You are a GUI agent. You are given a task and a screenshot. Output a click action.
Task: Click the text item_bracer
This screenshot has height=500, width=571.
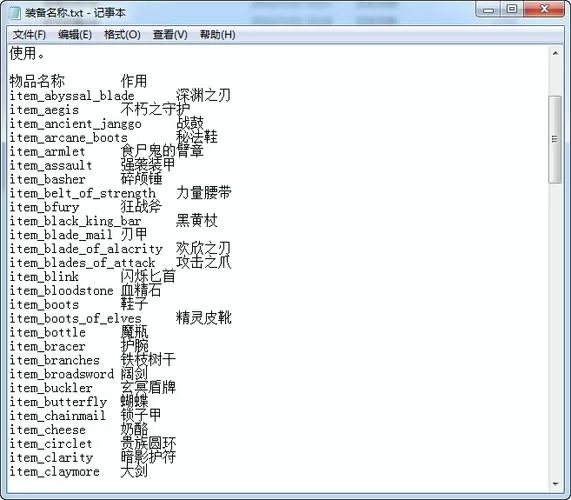click(x=47, y=346)
